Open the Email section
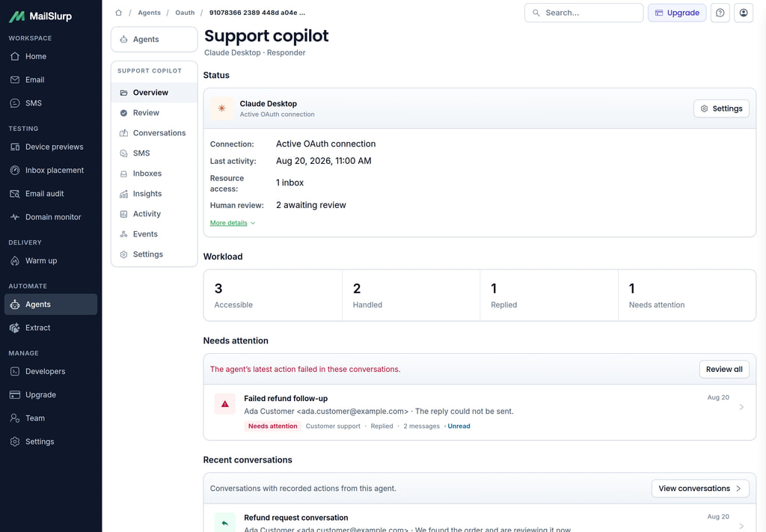 tap(51, 79)
